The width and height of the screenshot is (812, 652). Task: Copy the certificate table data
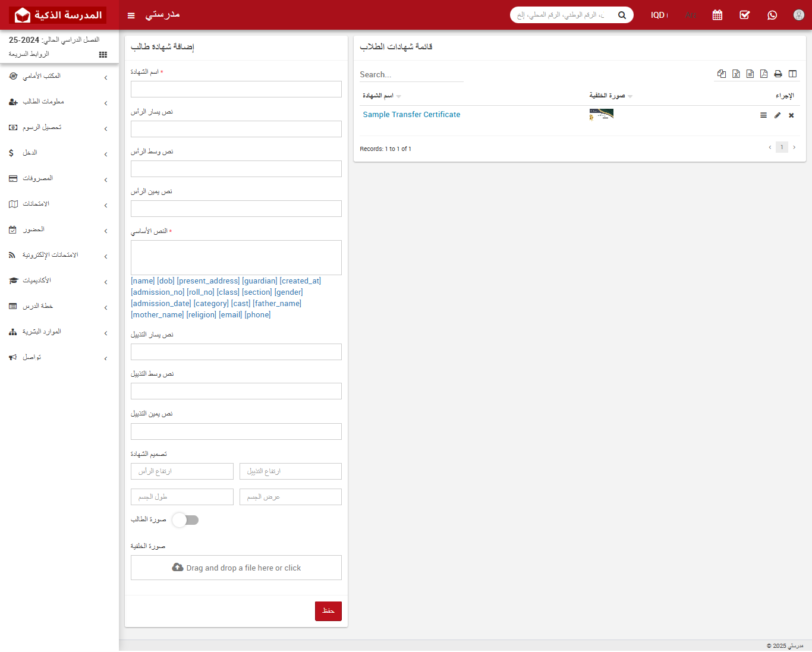pos(722,74)
